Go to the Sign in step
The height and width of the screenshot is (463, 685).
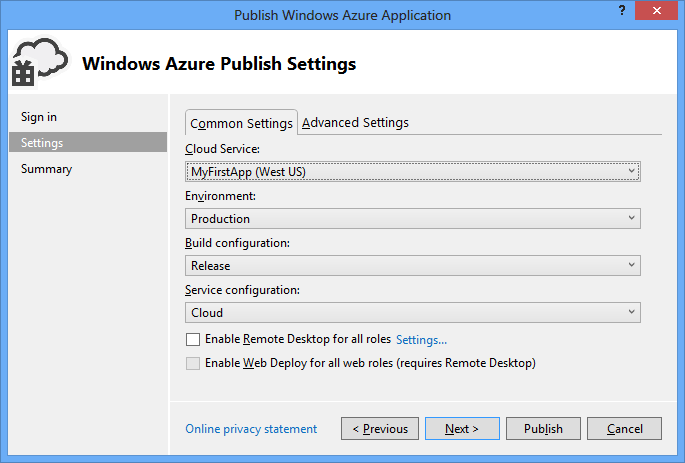click(39, 117)
